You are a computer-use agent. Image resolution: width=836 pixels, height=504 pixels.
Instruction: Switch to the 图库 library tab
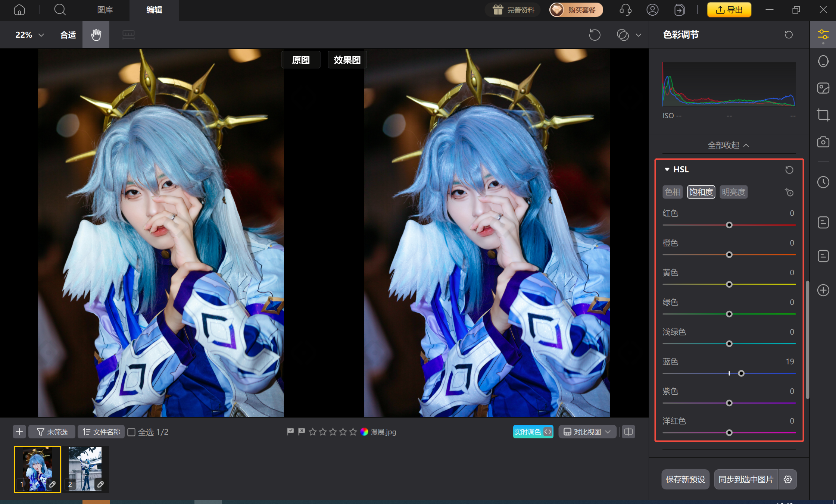[x=105, y=10]
